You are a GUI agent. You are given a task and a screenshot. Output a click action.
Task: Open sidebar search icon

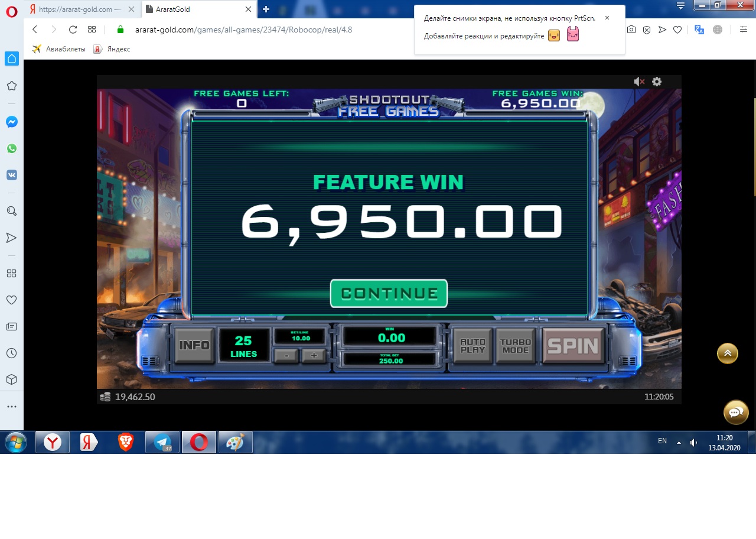click(x=11, y=211)
